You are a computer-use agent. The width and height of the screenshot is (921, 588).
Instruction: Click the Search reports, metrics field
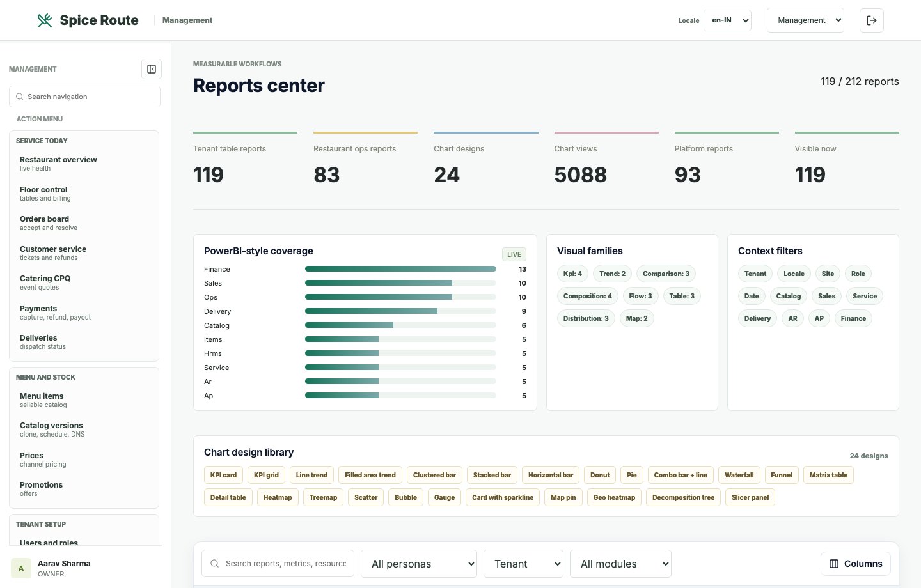pos(278,564)
